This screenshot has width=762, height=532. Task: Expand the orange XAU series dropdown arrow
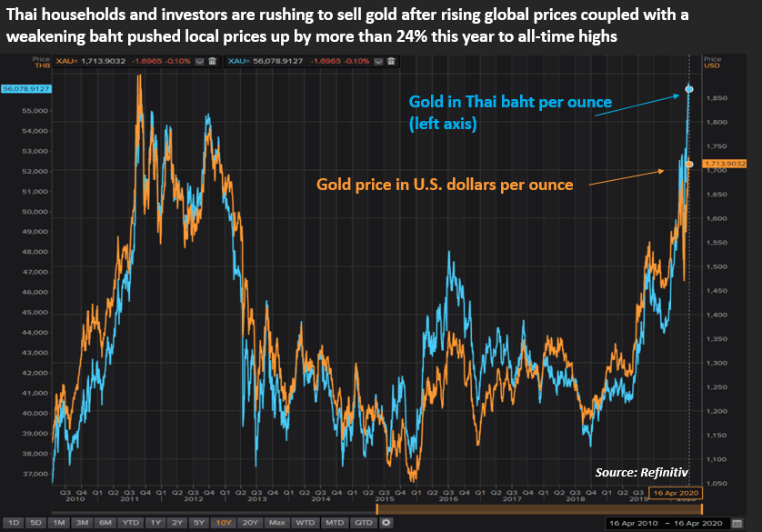201,61
